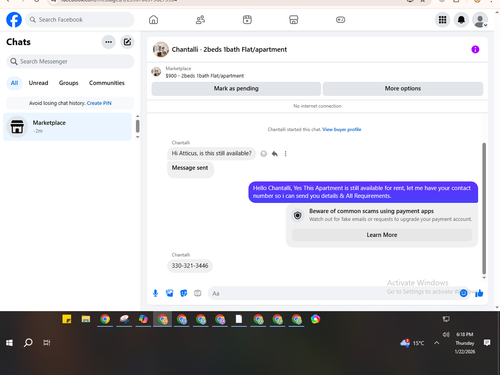Click the Aa message input field
This screenshot has width=500, height=375.
333,293
